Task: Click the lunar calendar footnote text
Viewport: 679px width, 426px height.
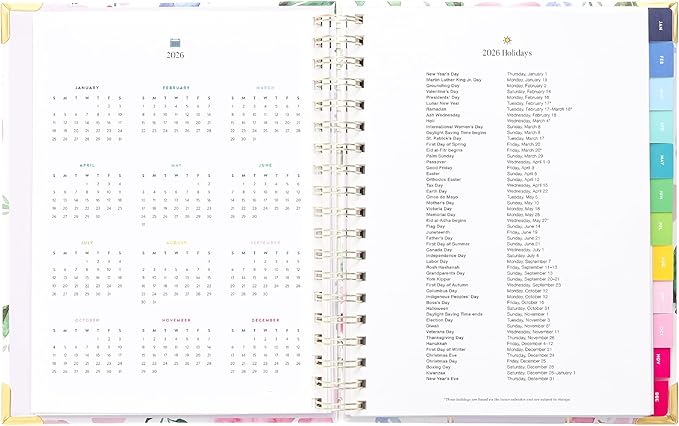Action: (x=507, y=400)
